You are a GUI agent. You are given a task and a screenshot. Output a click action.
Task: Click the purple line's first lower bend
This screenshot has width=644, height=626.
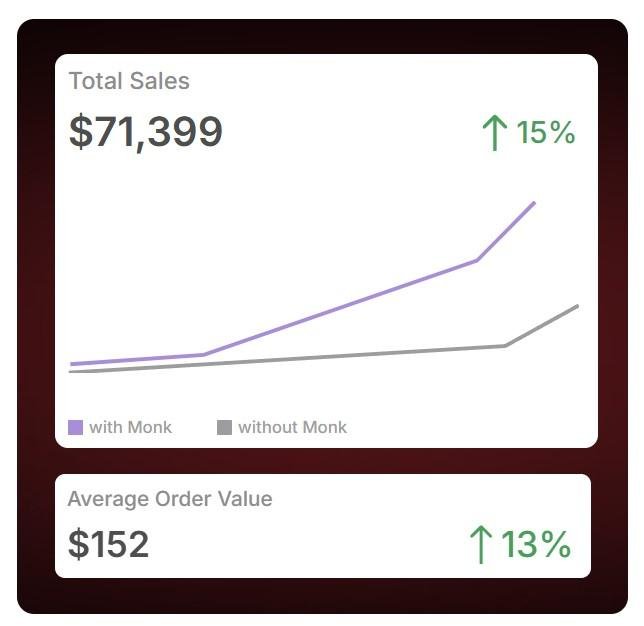coord(203,355)
